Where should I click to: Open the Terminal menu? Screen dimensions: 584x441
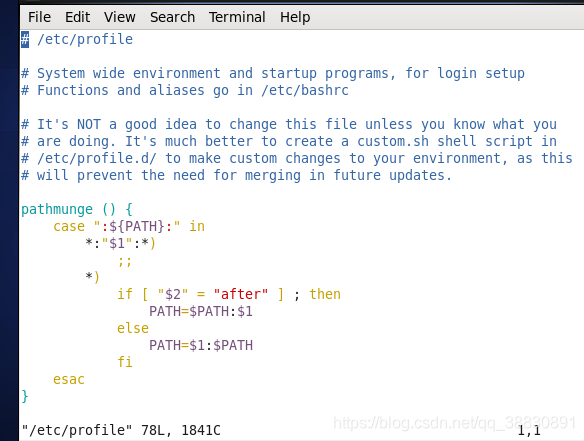click(237, 17)
